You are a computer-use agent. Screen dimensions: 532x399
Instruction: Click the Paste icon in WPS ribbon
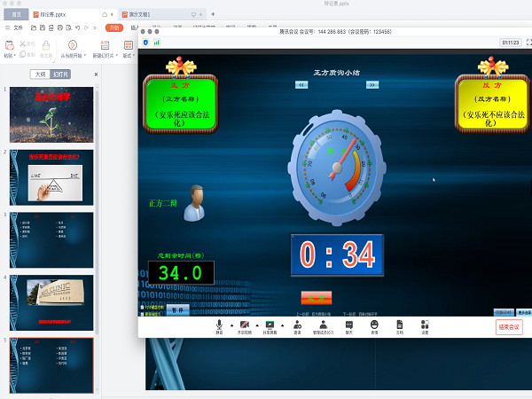pyautogui.click(x=9, y=45)
